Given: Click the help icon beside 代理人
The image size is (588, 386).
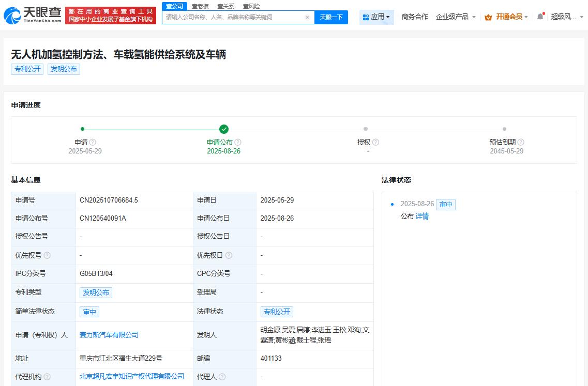Looking at the screenshot, I should [222, 377].
